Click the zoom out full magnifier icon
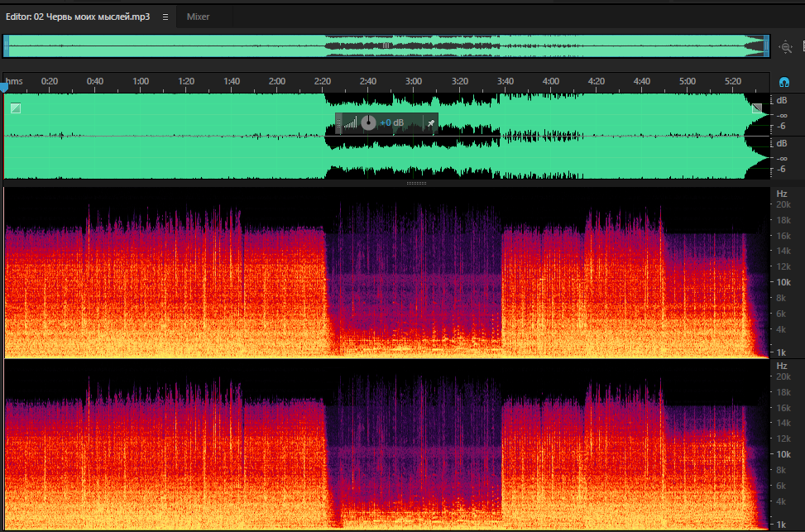Screen dimensions: 805x532 785,46
